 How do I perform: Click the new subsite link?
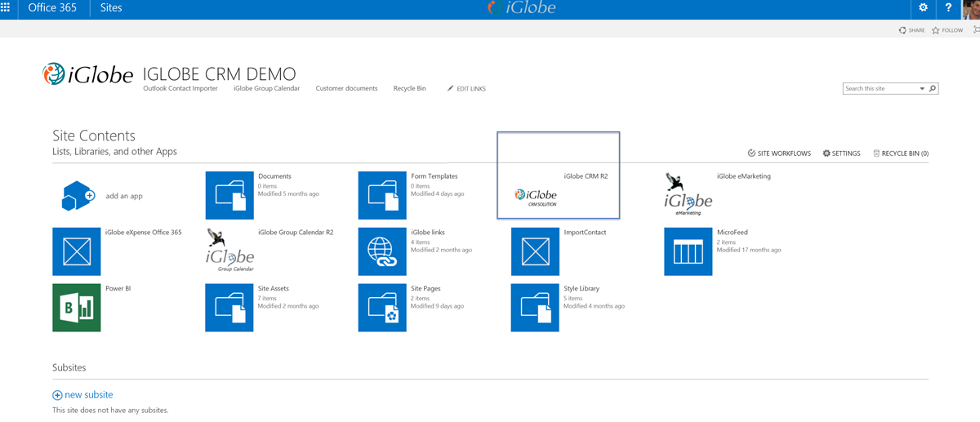tap(89, 395)
